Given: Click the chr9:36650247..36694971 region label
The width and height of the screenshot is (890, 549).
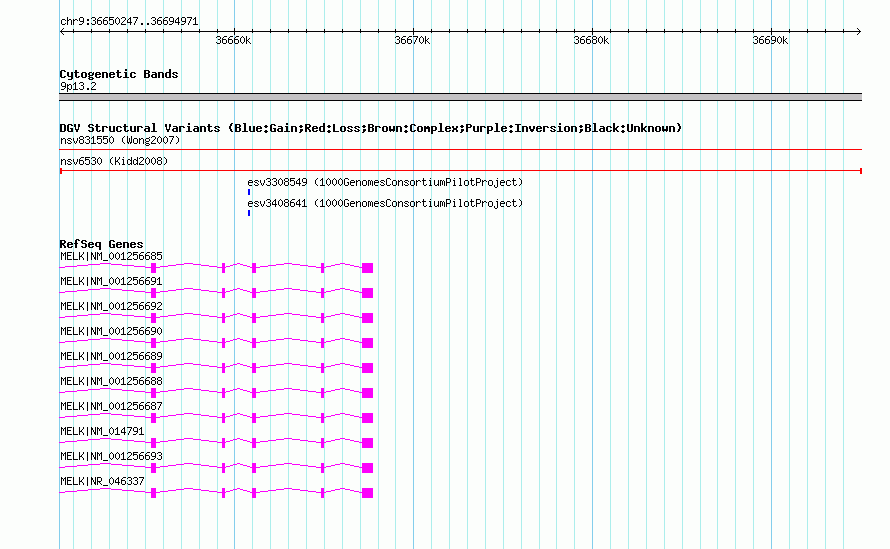Looking at the screenshot, I should (129, 22).
